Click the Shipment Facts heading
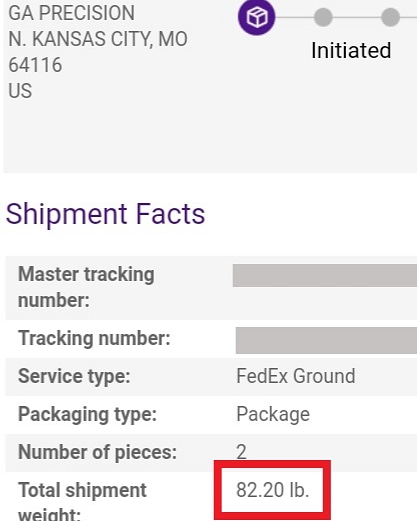This screenshot has height=521, width=417. [105, 214]
